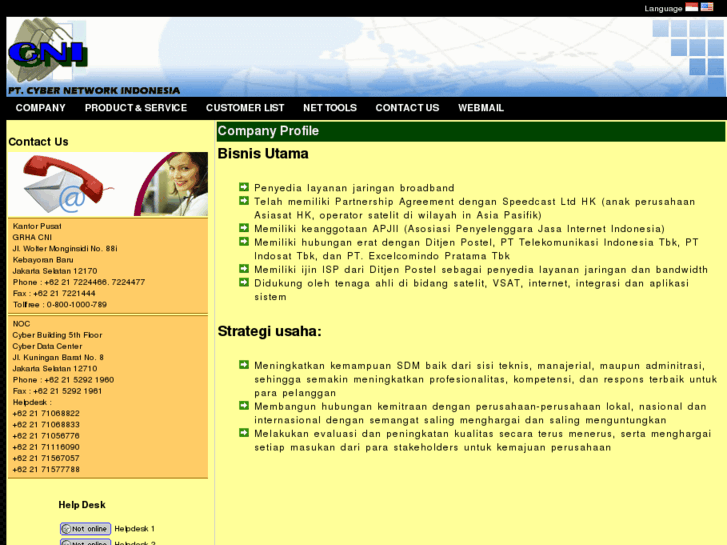
Task: Click arrow bullet beside Melakukan evaluasi dan peningkatan
Action: tap(244, 433)
